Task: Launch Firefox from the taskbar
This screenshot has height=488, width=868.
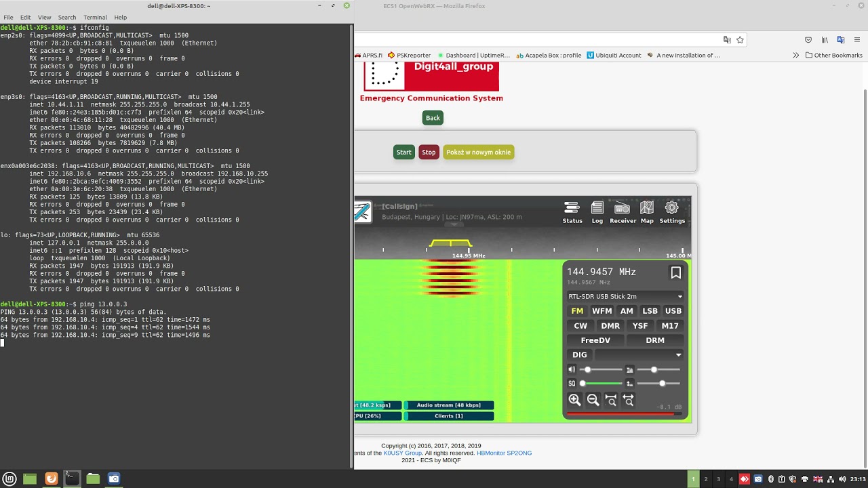Action: pos(51,479)
